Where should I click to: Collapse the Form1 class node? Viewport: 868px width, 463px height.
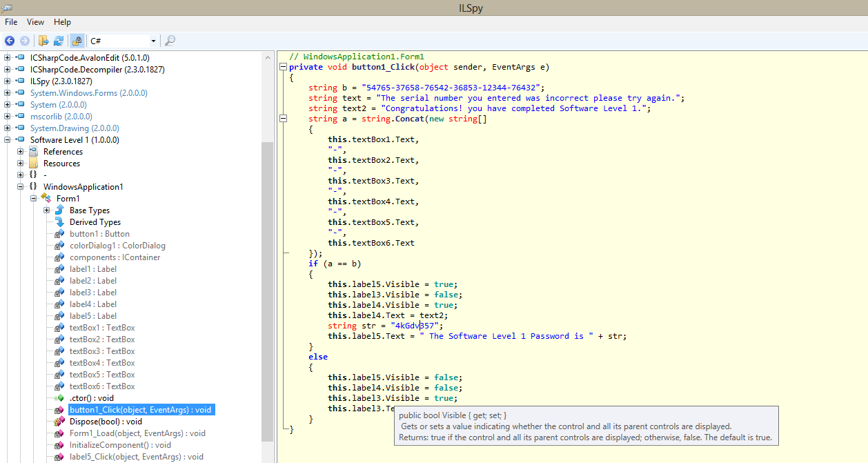(x=34, y=199)
